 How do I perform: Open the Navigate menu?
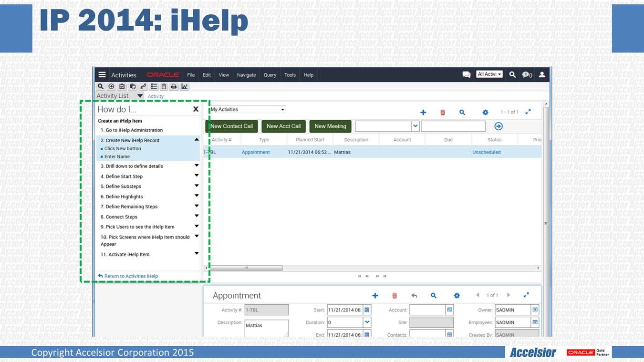click(246, 75)
